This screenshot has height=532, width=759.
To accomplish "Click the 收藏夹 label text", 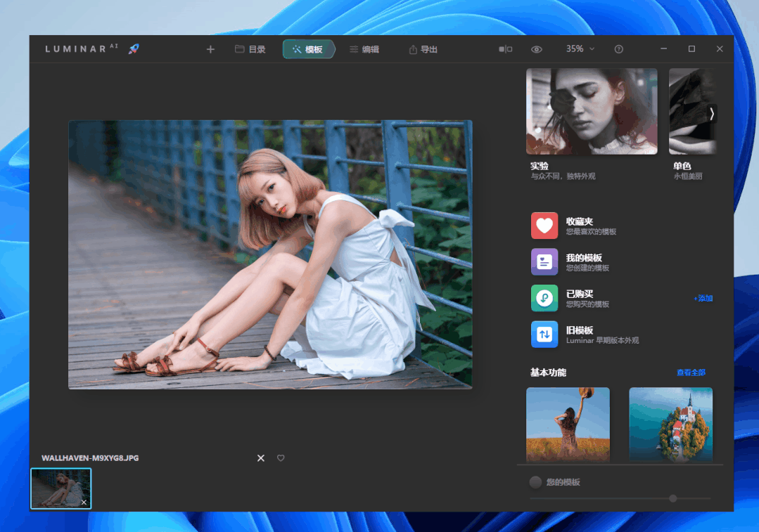I will pyautogui.click(x=580, y=221).
